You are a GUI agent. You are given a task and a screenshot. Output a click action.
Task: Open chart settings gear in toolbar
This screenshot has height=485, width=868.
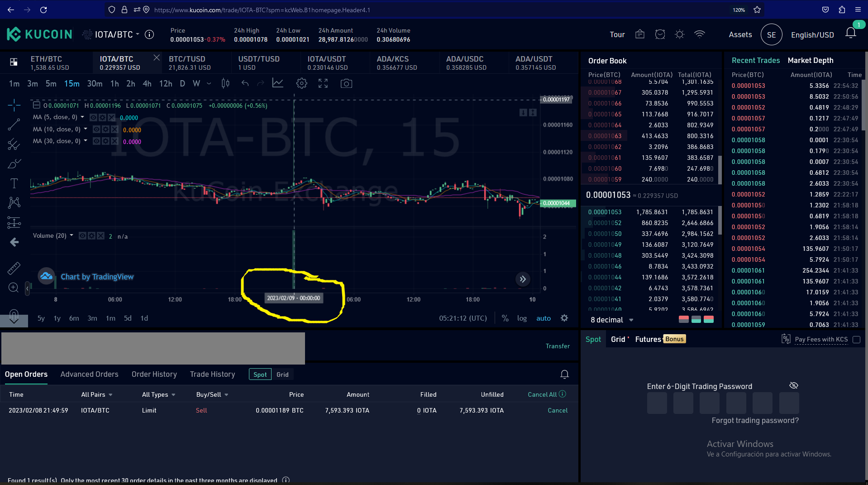301,83
